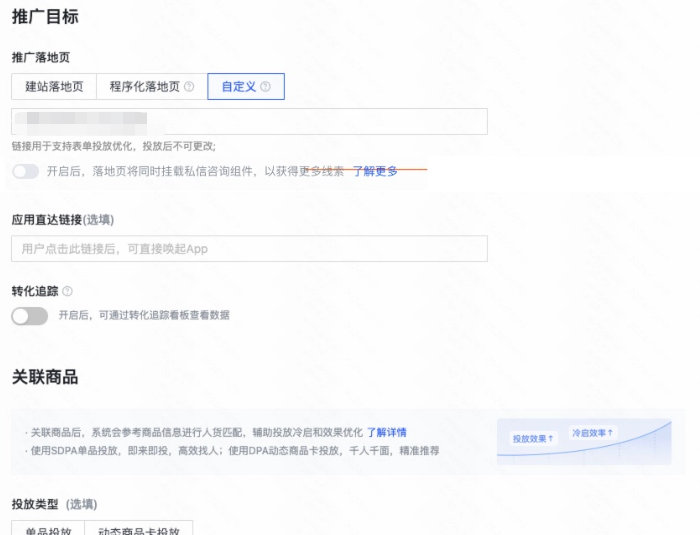Viewport: 700px width, 535px height.
Task: Open the 了解详情 link
Action: 387,432
